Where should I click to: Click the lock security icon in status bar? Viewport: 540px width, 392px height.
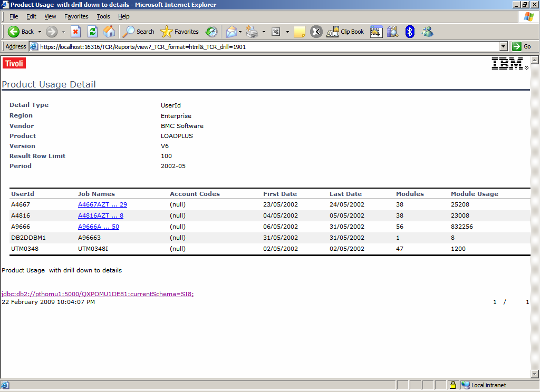pyautogui.click(x=453, y=385)
